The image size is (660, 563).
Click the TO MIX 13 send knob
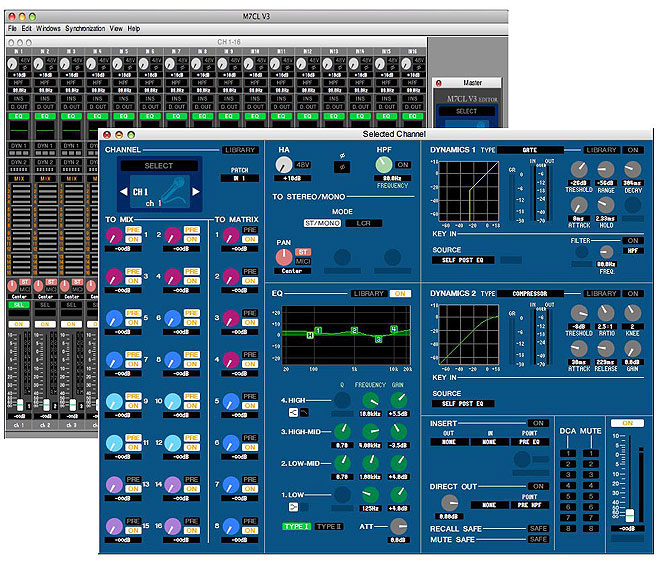pos(114,485)
